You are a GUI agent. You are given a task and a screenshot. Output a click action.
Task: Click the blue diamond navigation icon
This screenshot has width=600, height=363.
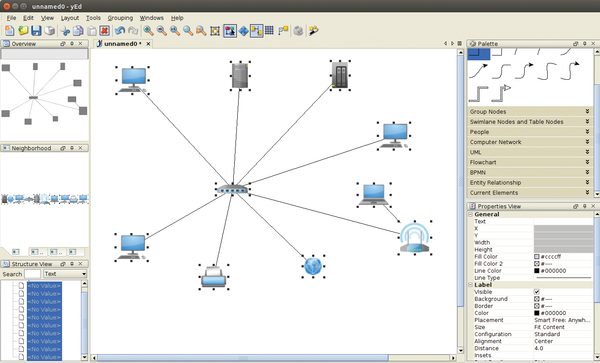click(243, 31)
